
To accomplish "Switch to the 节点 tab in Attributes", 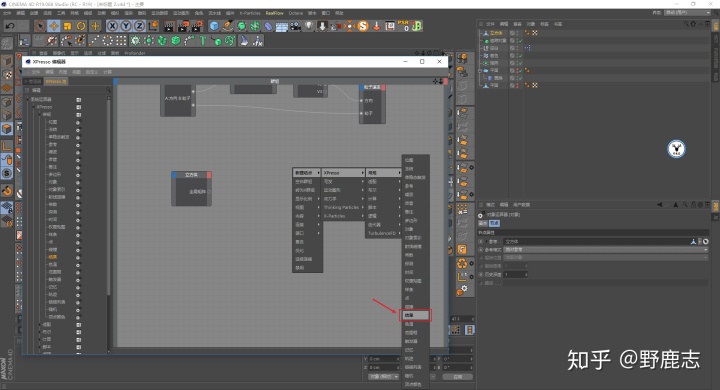I will (x=494, y=223).
